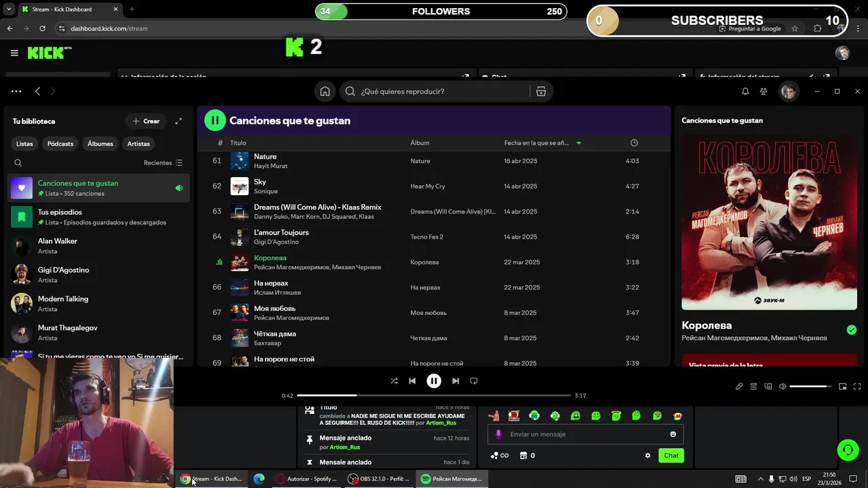Screen dimensions: 868x488
Task: Toggle repeat mode
Action: coord(474,381)
